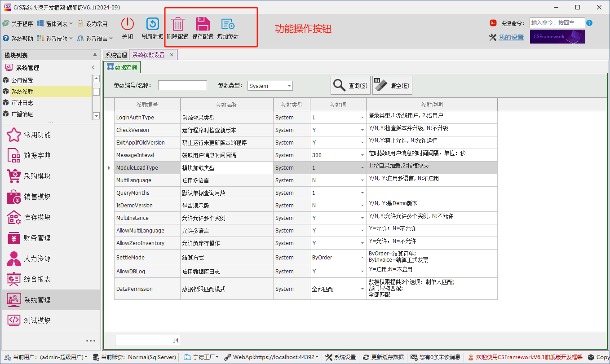Open MessageInteval value dropdown
The width and height of the screenshot is (610, 364).
(x=362, y=155)
